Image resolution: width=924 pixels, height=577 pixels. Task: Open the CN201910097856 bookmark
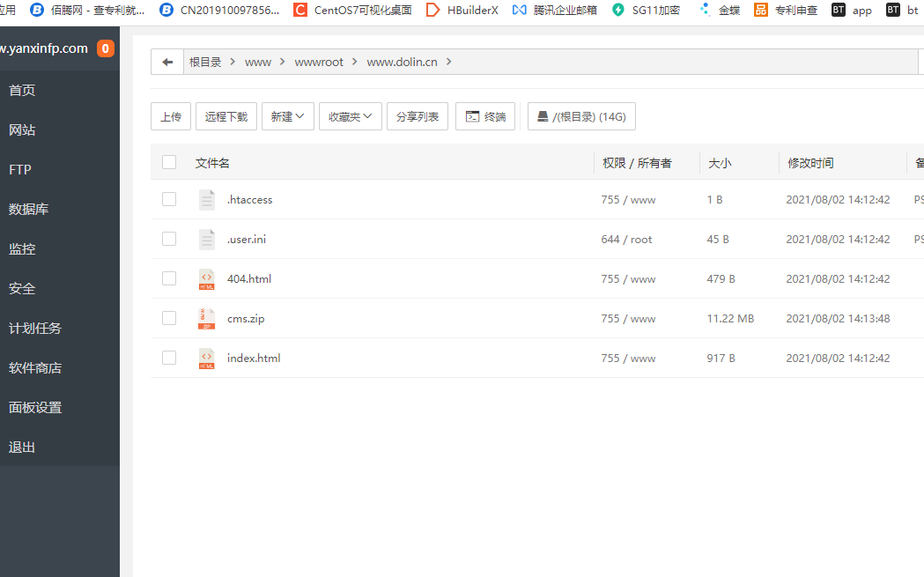click(x=220, y=10)
